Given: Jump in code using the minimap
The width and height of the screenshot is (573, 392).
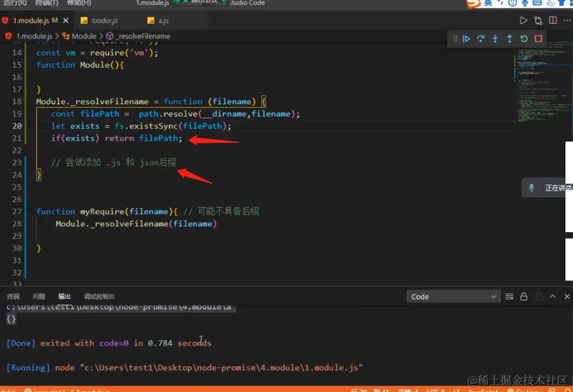Looking at the screenshot, I should coord(544,82).
